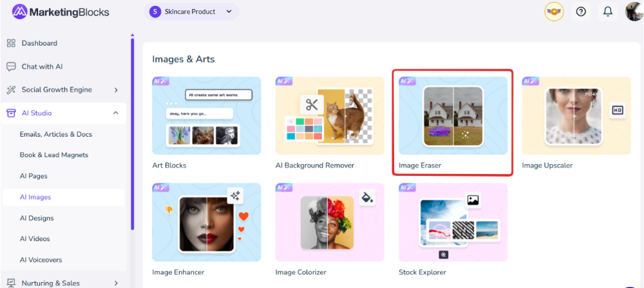Click the Stock Explorer label

(x=422, y=272)
